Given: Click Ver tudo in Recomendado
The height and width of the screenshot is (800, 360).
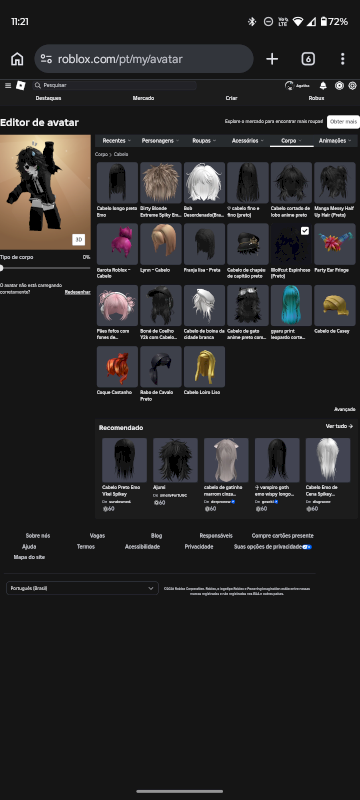Looking at the screenshot, I should click(339, 426).
